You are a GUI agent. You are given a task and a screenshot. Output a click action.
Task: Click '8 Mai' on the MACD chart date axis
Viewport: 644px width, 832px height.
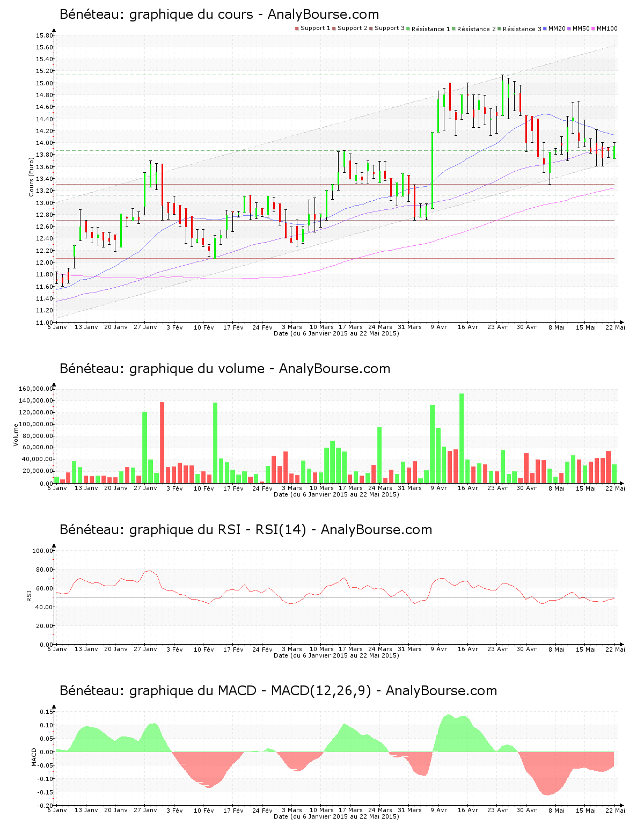pyautogui.click(x=557, y=810)
